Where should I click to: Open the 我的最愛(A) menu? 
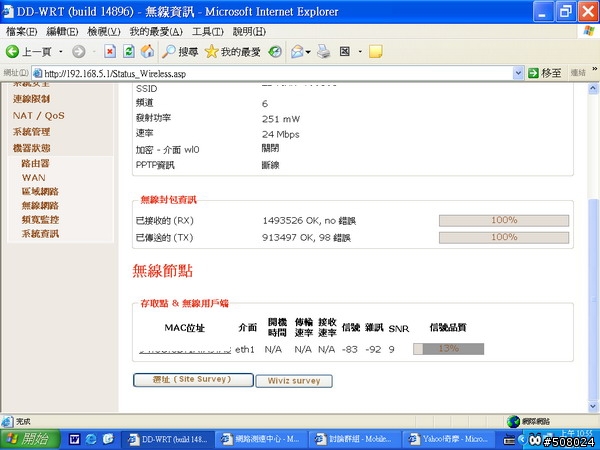[x=156, y=31]
